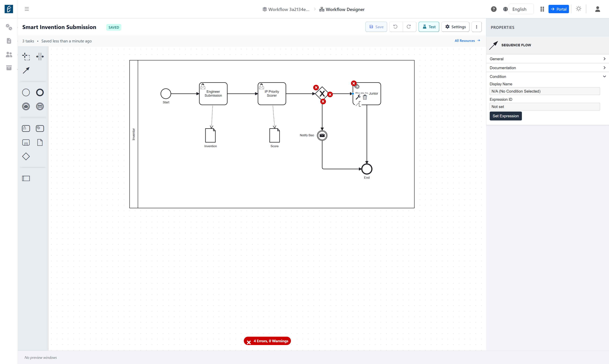Click the wrench change-type icon on flow
The image size is (609, 364).
point(358,97)
